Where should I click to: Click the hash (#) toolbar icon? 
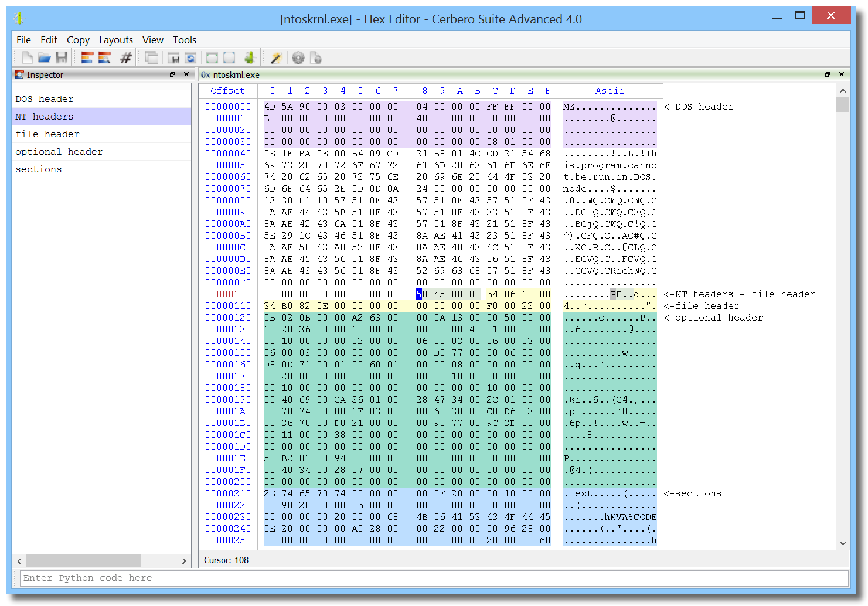(x=125, y=57)
